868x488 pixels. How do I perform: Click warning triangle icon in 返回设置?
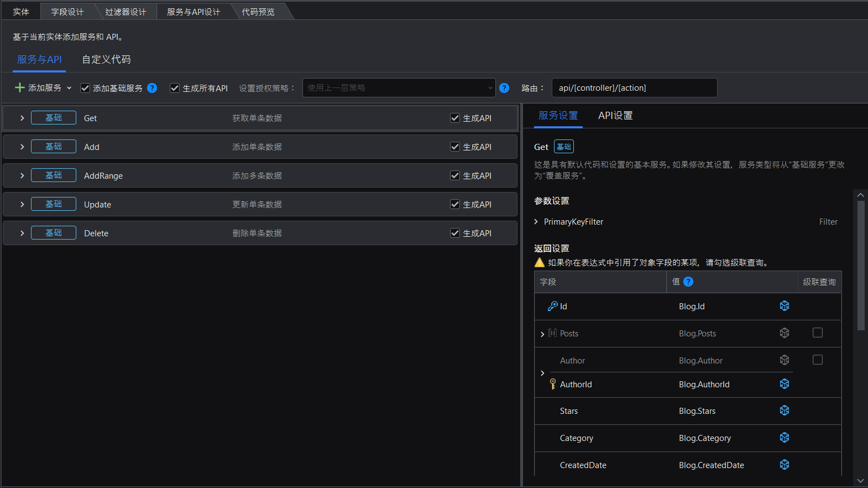coord(540,262)
